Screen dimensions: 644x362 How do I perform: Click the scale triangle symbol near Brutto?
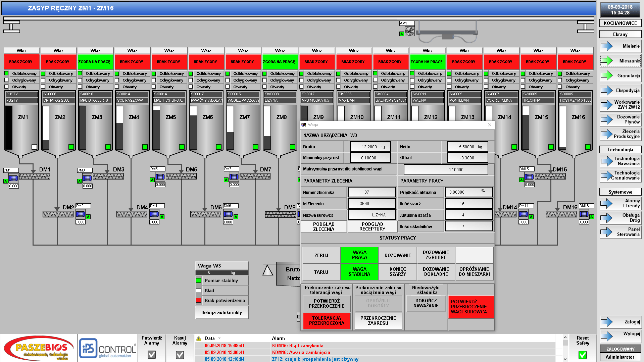[x=267, y=270]
